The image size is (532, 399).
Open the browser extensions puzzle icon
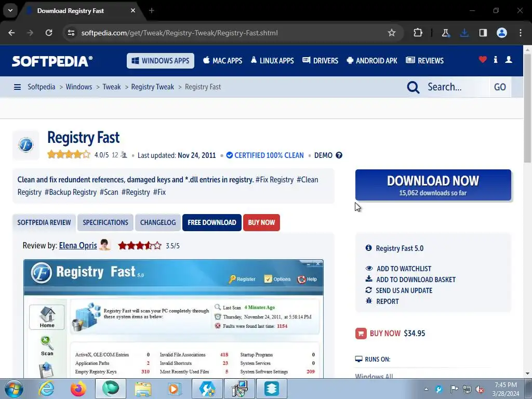coord(418,33)
